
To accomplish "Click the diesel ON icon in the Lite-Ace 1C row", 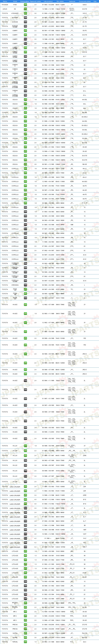I will [x=25, y=581].
